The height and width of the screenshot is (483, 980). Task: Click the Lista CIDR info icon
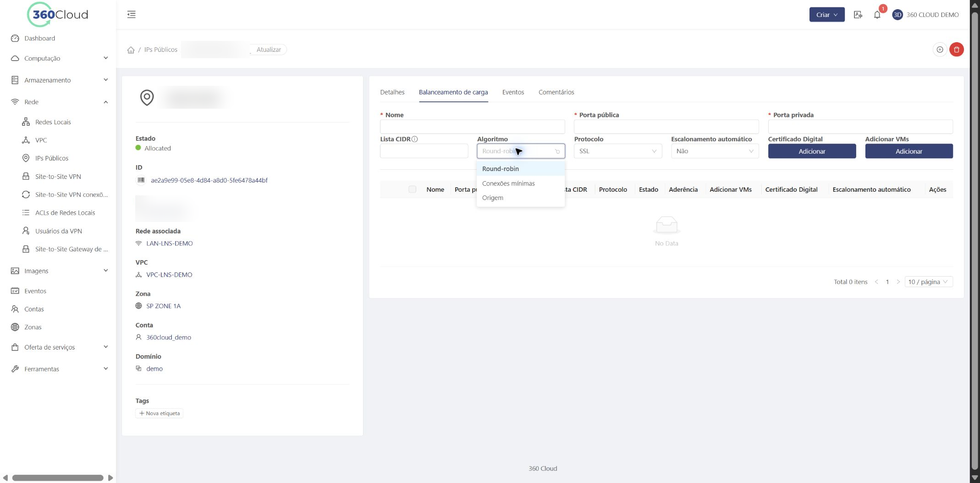pyautogui.click(x=414, y=139)
